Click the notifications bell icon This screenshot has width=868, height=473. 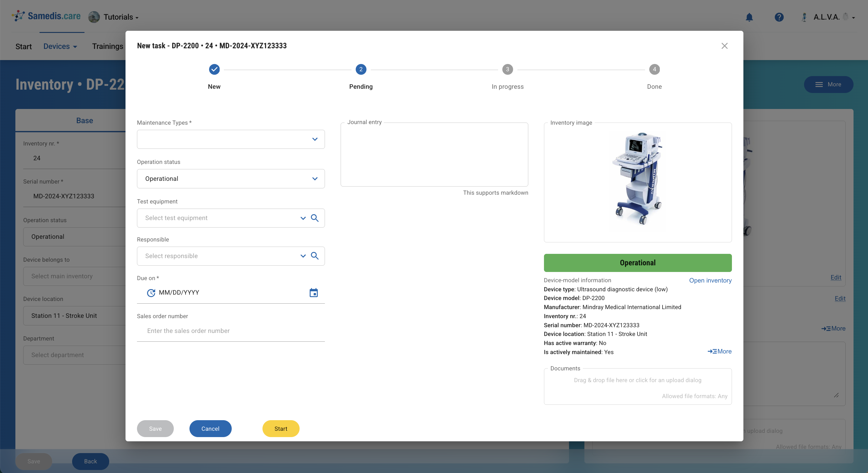click(749, 17)
